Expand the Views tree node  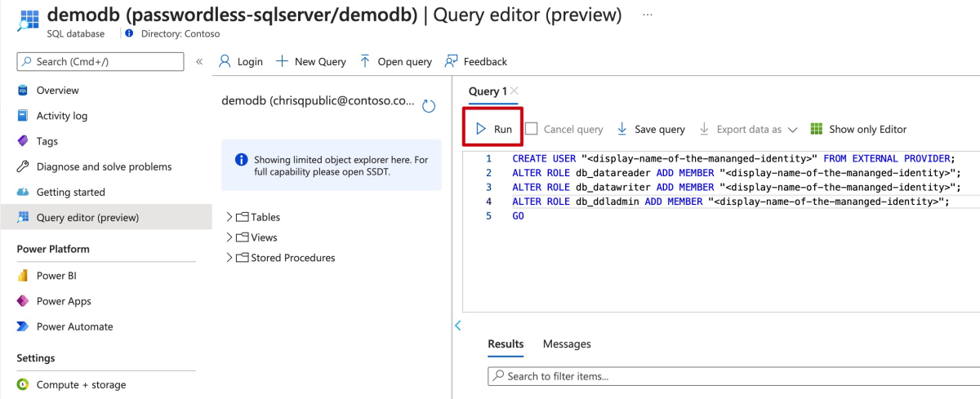point(229,237)
